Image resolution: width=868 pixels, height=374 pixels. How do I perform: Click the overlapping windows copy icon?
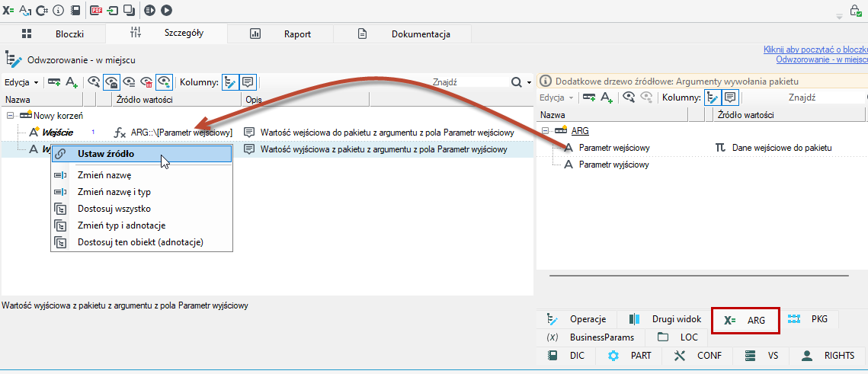pos(129,10)
